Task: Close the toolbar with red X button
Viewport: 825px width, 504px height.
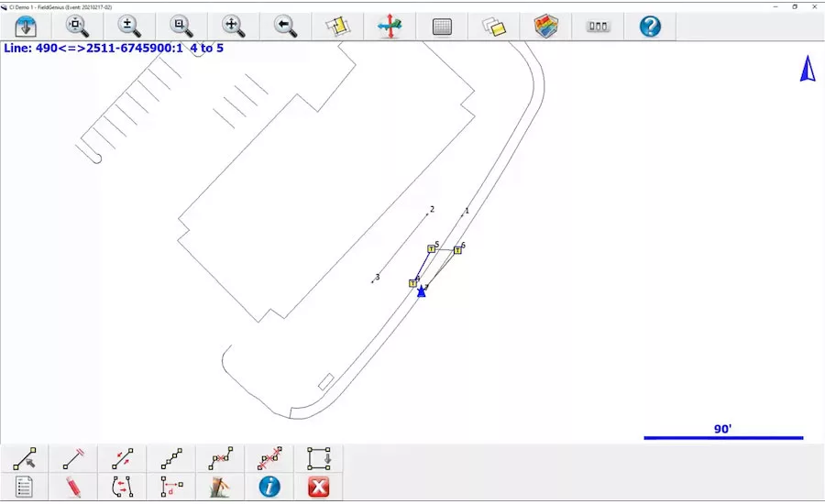Action: click(x=319, y=487)
